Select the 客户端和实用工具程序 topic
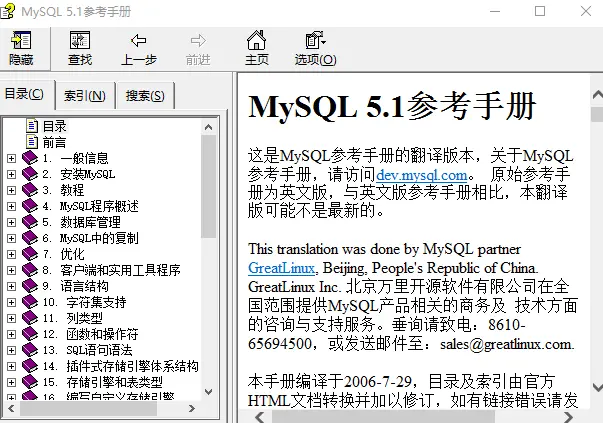This screenshot has width=603, height=423. 120,270
